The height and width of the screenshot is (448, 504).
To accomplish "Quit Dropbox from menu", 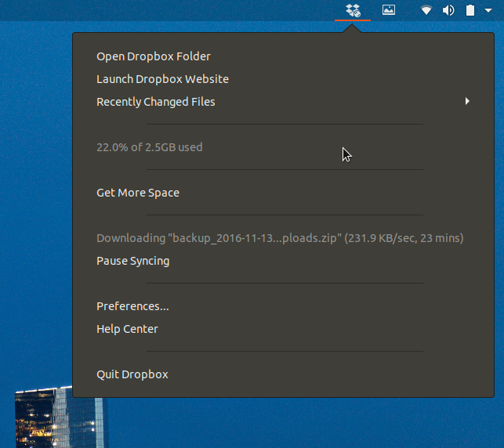I will (132, 374).
